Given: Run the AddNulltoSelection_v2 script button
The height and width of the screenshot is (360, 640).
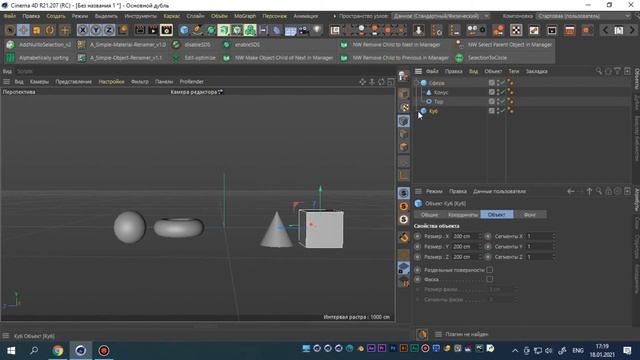Looking at the screenshot, I should 39,45.
